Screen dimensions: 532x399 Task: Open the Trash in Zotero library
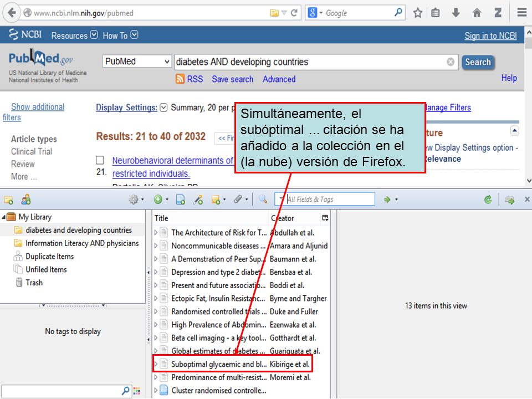(x=34, y=283)
